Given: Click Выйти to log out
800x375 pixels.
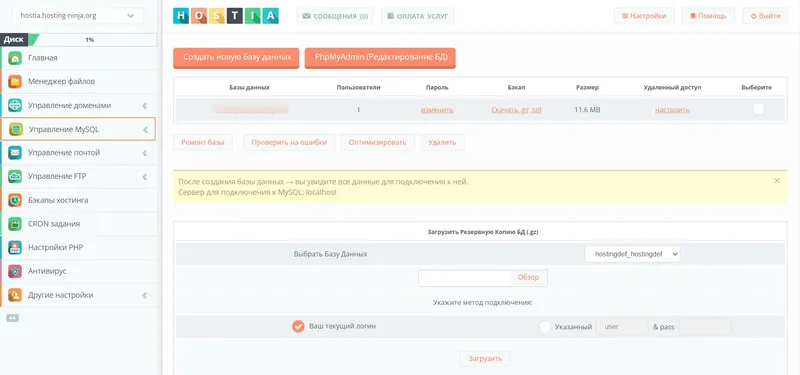Looking at the screenshot, I should point(766,16).
